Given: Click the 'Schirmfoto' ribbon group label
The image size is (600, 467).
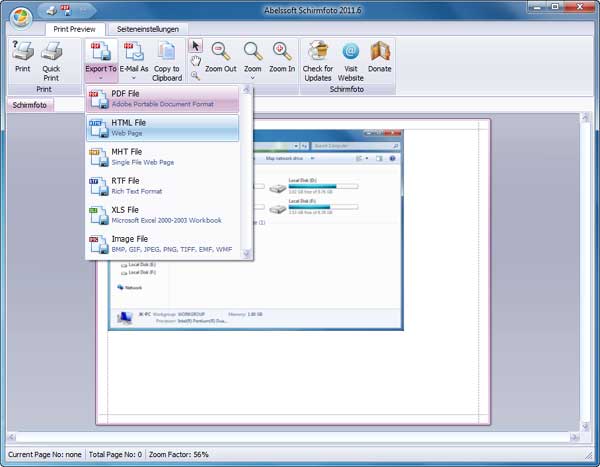Looking at the screenshot, I should pyautogui.click(x=347, y=89).
